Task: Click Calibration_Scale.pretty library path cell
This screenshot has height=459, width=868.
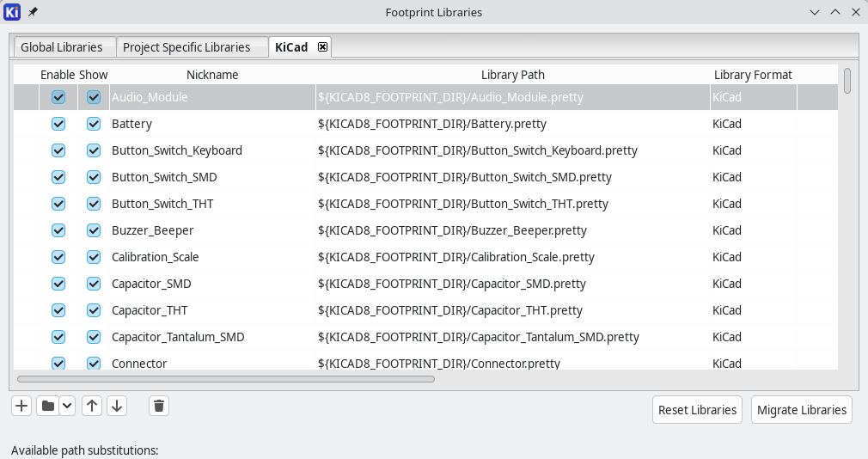Action: (512, 256)
